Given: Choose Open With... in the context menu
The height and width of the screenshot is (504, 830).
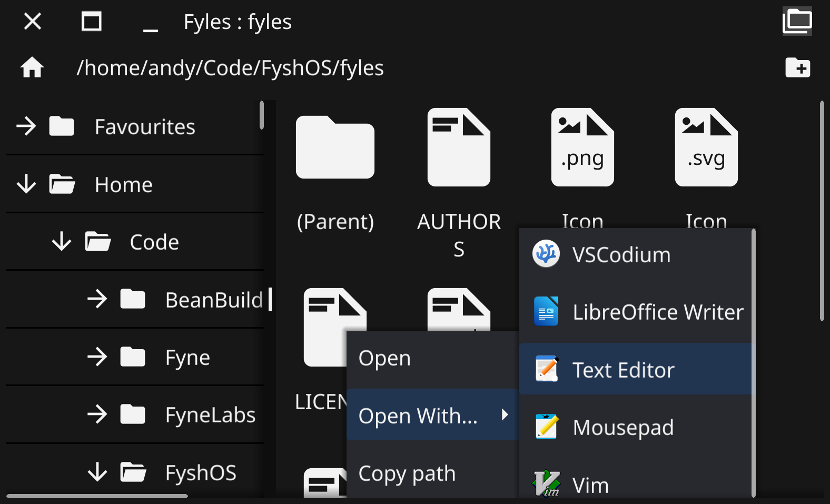Looking at the screenshot, I should [433, 414].
